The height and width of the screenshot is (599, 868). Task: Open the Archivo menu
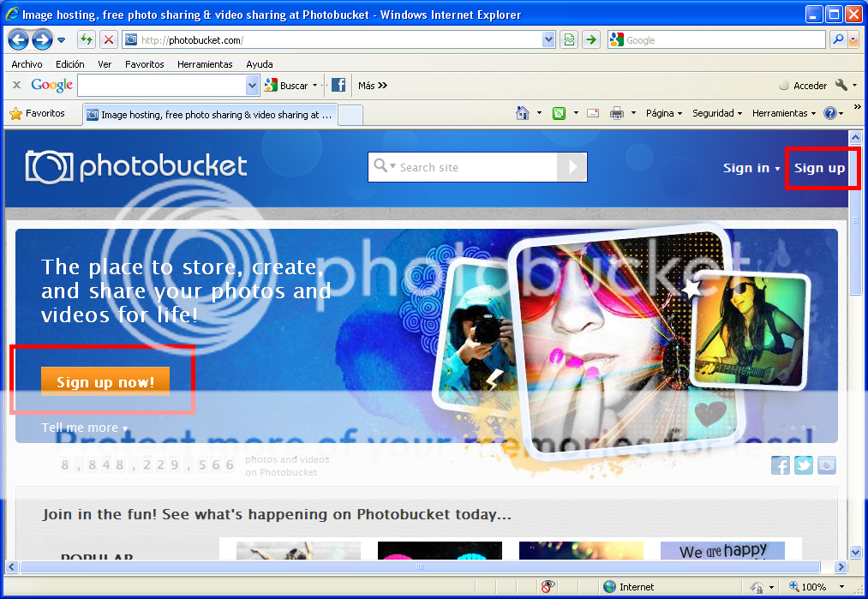pos(27,64)
